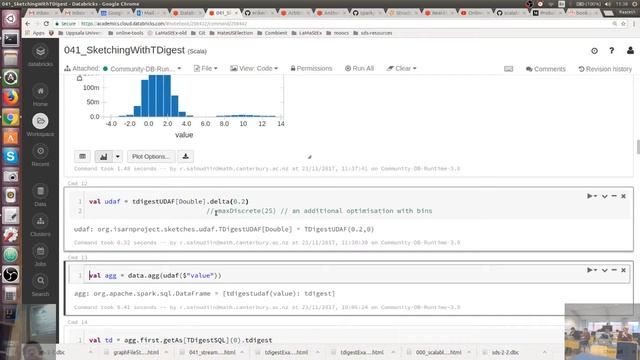640x360 pixels.
Task: Click chart resize handle corner
Action: (x=309, y=157)
